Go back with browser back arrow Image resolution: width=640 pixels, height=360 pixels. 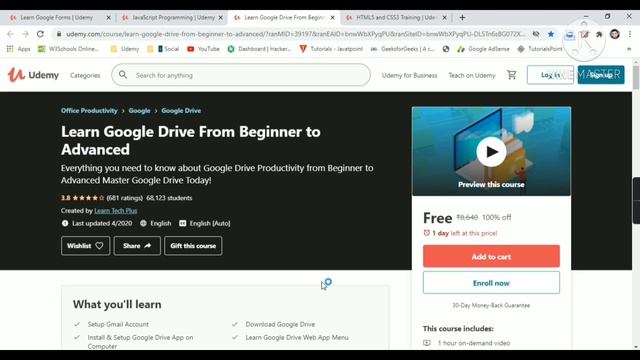click(x=10, y=34)
